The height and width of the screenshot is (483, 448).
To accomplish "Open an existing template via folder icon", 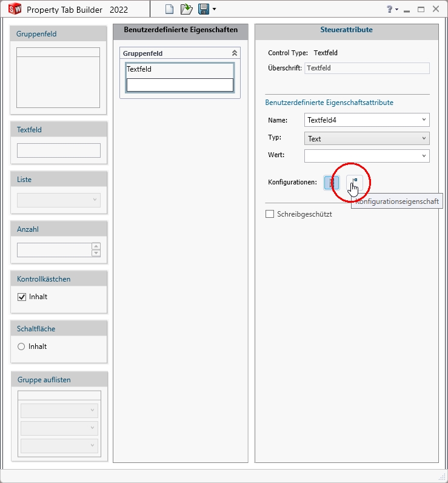I will [187, 9].
